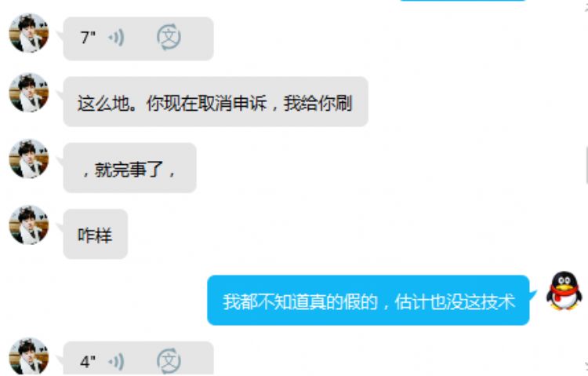The width and height of the screenshot is (588, 376).
Task: Open avatar next to 就完事了 message
Action: (x=29, y=159)
